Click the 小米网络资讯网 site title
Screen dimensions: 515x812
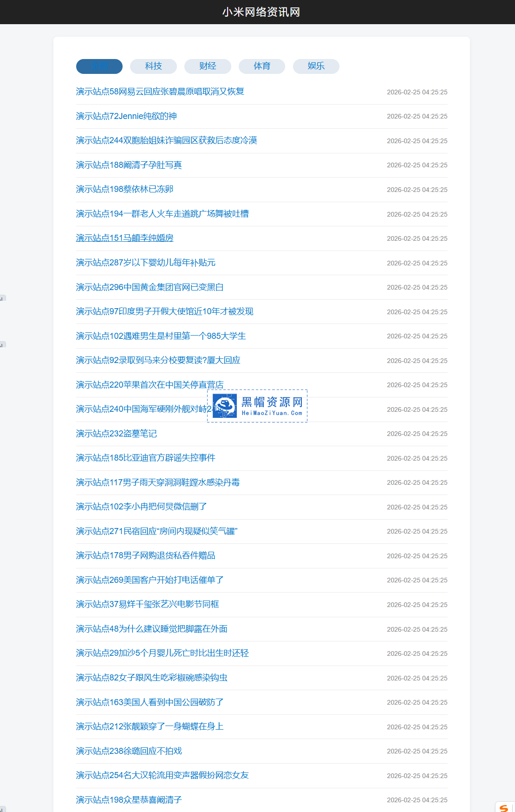click(x=261, y=12)
